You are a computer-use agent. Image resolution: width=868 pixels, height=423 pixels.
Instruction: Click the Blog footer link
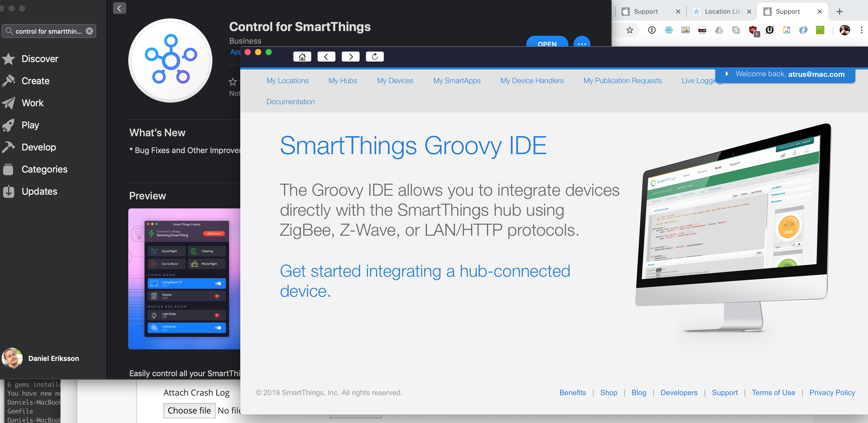pos(639,393)
